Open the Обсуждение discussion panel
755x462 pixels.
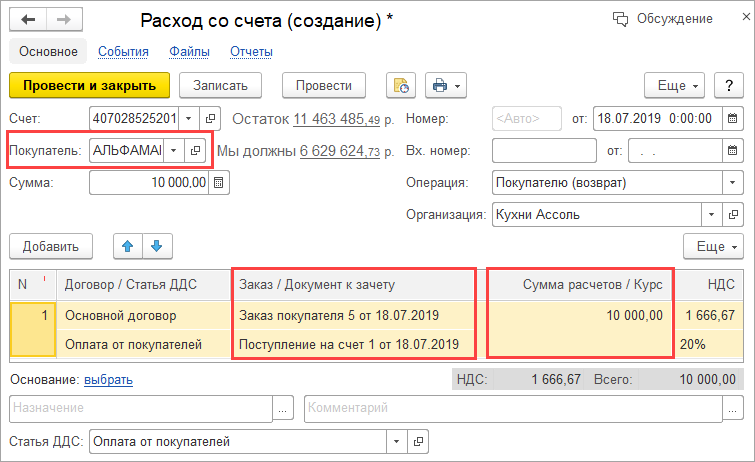pos(662,19)
